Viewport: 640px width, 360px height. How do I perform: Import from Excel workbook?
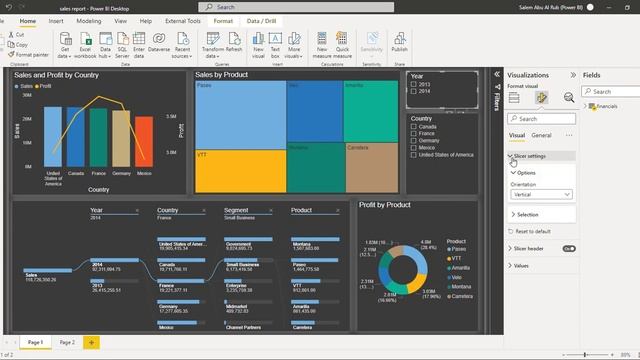point(85,45)
